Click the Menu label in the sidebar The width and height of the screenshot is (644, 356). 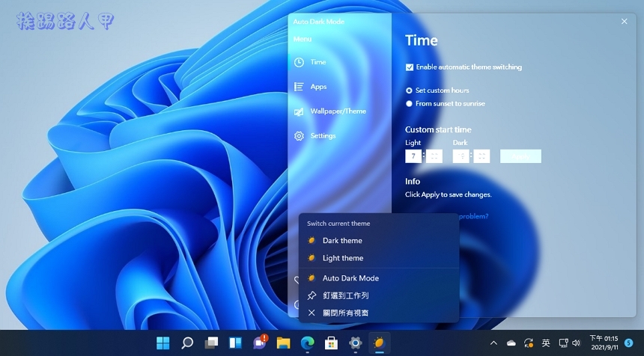pyautogui.click(x=303, y=40)
